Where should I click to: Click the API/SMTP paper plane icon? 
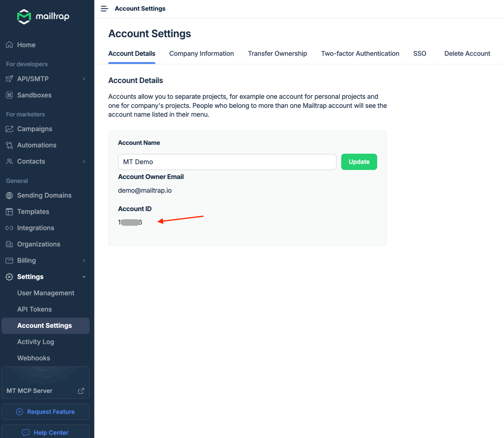point(9,79)
